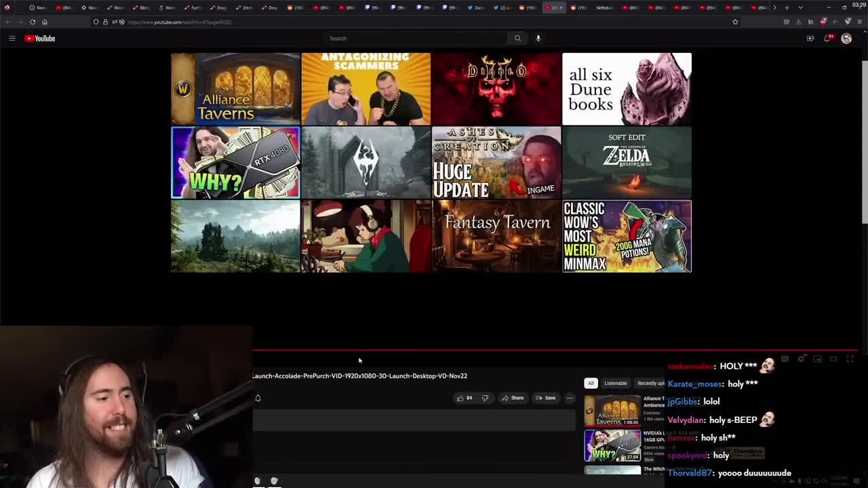Click the search magnifier button
This screenshot has height=488, width=868.
(x=517, y=39)
